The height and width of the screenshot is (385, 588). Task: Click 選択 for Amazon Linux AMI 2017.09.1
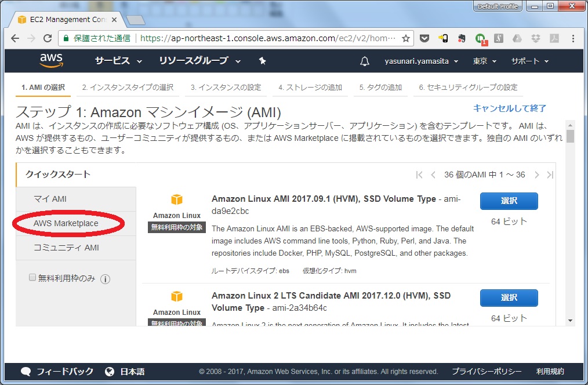(509, 201)
